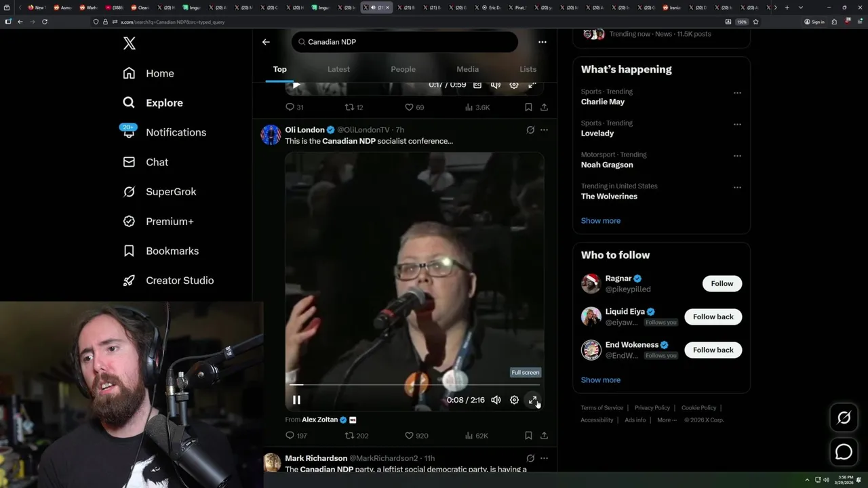868x488 pixels.
Task: Switch to the Lists tab
Action: tap(528, 69)
